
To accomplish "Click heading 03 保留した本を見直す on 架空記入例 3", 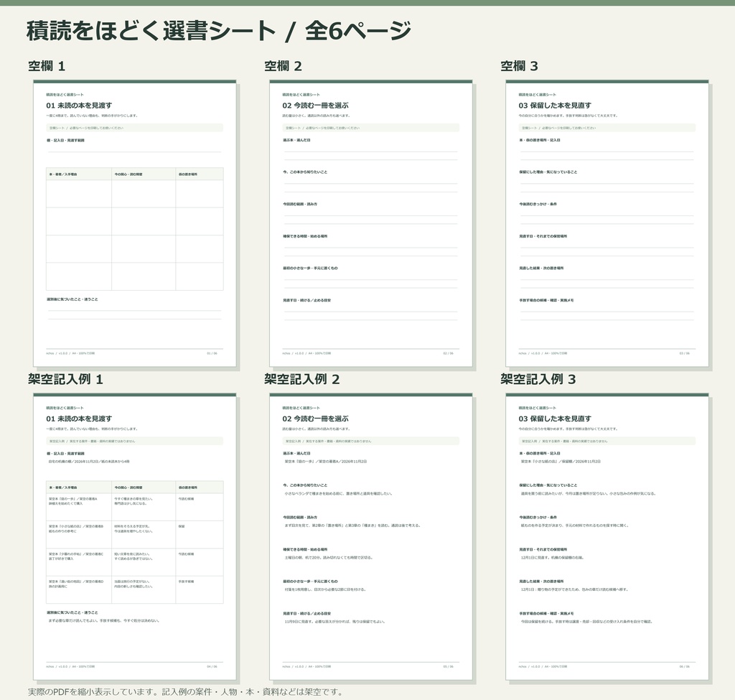I will pyautogui.click(x=555, y=419).
